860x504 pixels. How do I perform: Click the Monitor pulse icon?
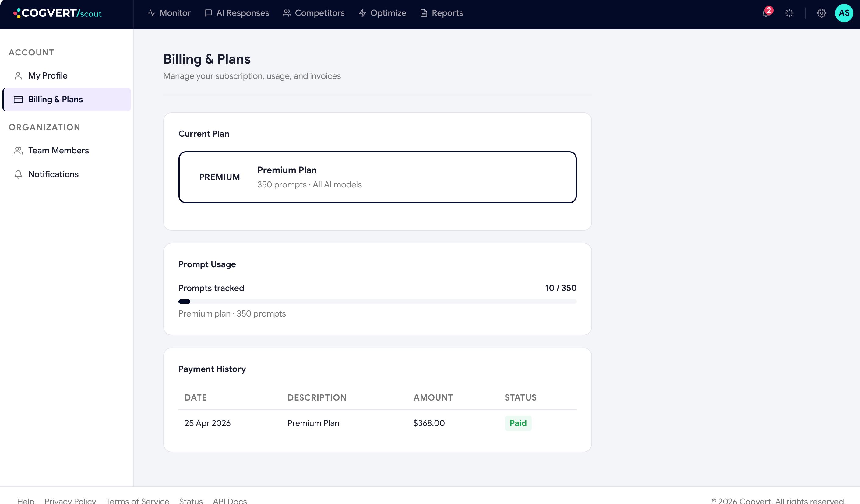pos(152,13)
